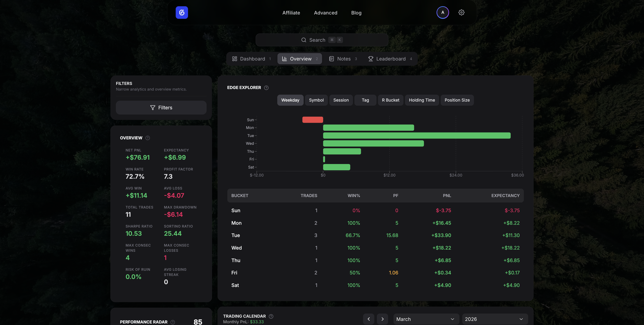
Task: Click the app logo icon
Action: pyautogui.click(x=182, y=13)
